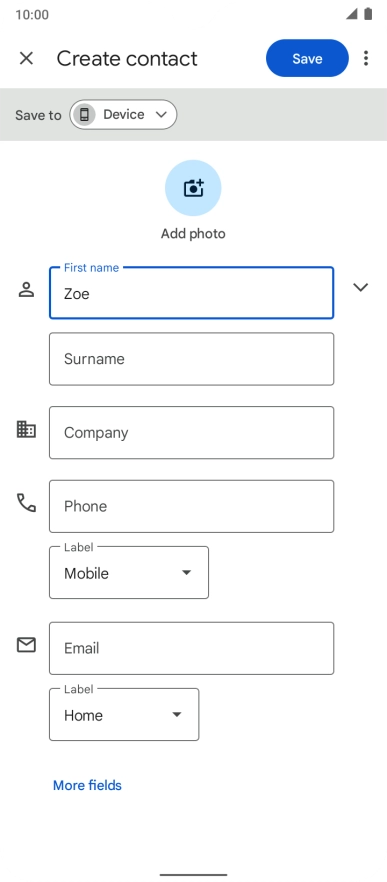Click the person icon beside First name
Viewport: 387px width, 882px height.
coord(26,290)
